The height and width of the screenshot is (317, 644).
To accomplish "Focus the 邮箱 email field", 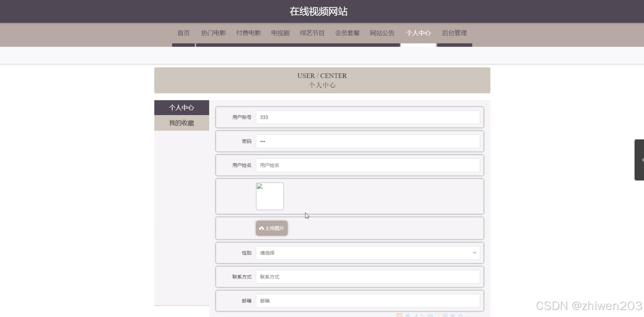I will click(368, 301).
